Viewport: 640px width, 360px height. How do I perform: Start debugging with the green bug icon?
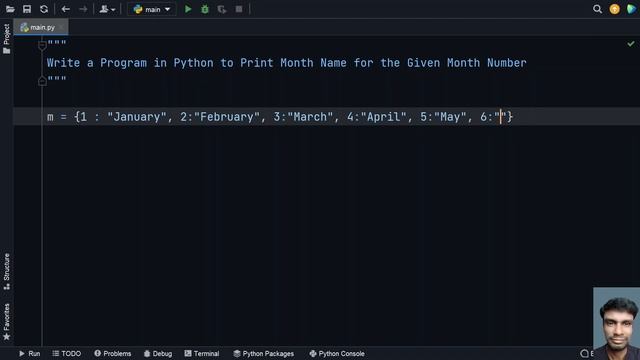click(205, 9)
